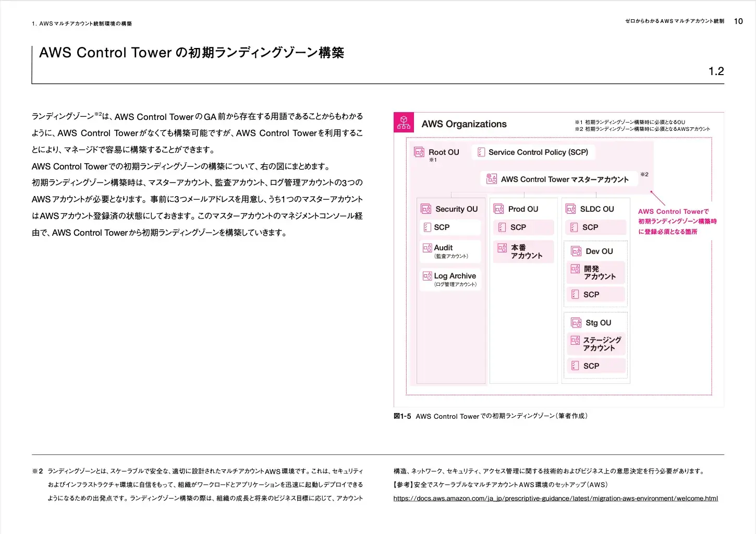756x534 pixels.
Task: Click the section number 1.2 label
Action: (x=715, y=71)
